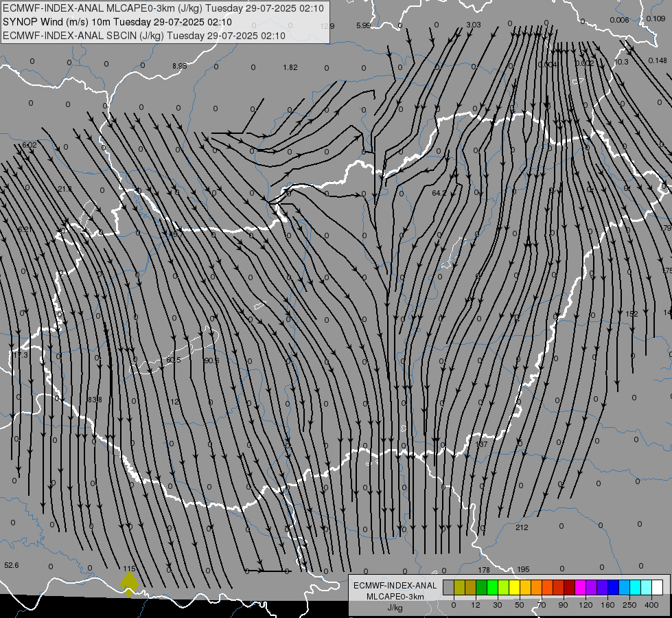The image size is (672, 618).
Task: Click the legend tick label 400
Action: (x=651, y=605)
